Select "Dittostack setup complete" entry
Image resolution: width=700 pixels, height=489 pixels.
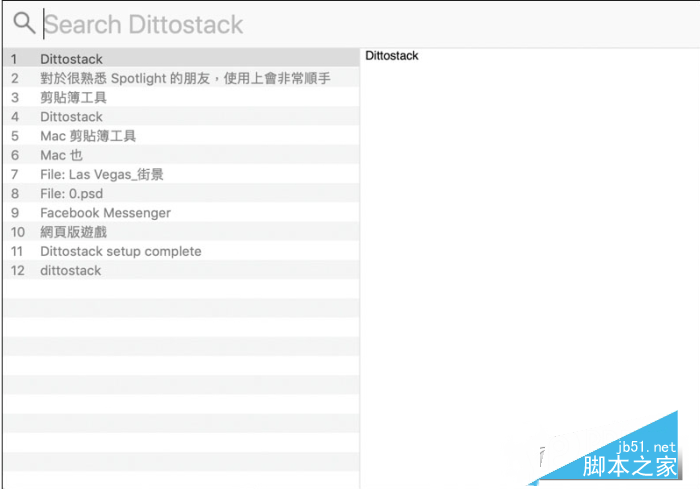(x=181, y=251)
